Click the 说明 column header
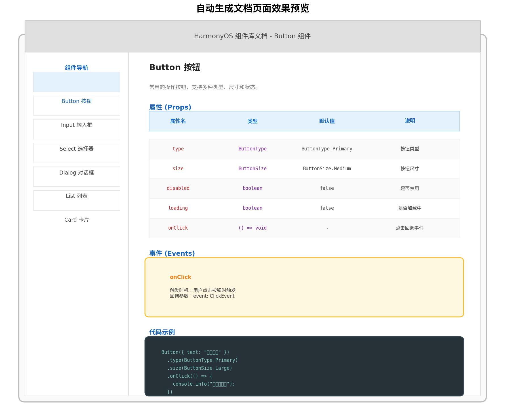Screen dimensions: 505x420 410,121
